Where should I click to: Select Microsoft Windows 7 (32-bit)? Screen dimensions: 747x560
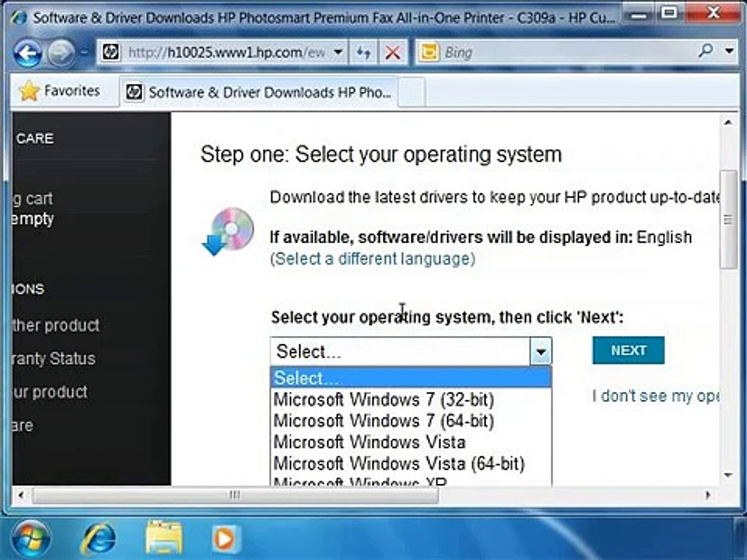coord(410,399)
